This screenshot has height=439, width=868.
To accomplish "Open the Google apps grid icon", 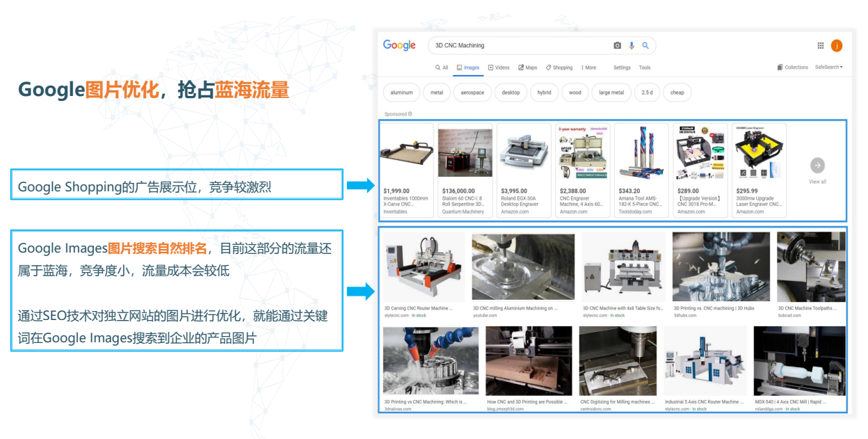I will click(821, 46).
